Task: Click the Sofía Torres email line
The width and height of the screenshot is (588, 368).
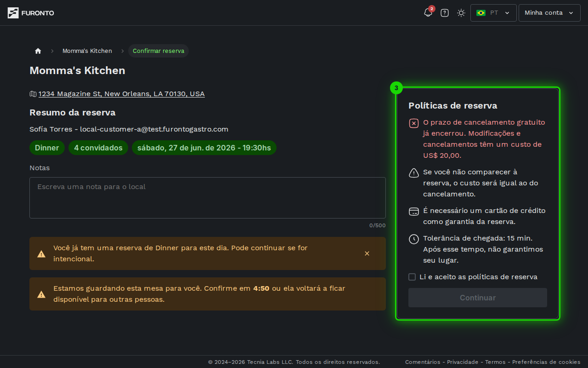Action: (x=129, y=129)
